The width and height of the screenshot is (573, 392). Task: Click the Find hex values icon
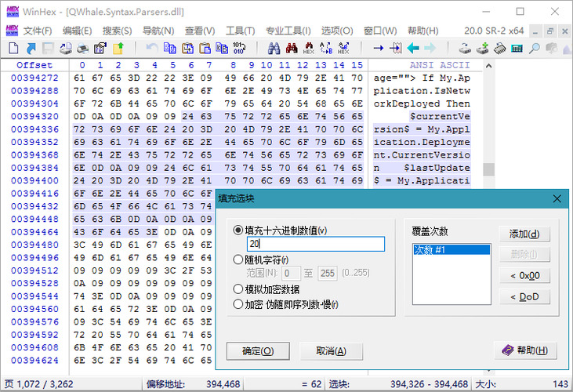pos(309,48)
